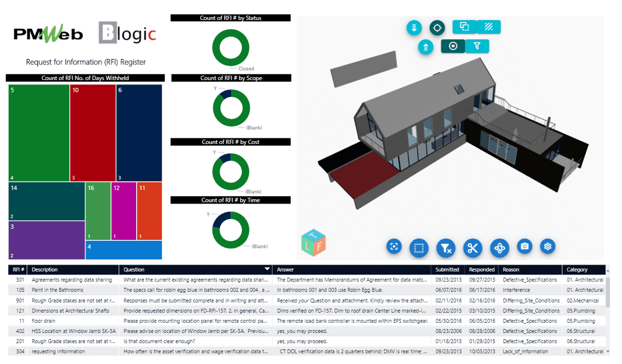Click 'Request for Information (RFI) Register' heading
The width and height of the screenshot is (622, 364).
[x=86, y=62]
